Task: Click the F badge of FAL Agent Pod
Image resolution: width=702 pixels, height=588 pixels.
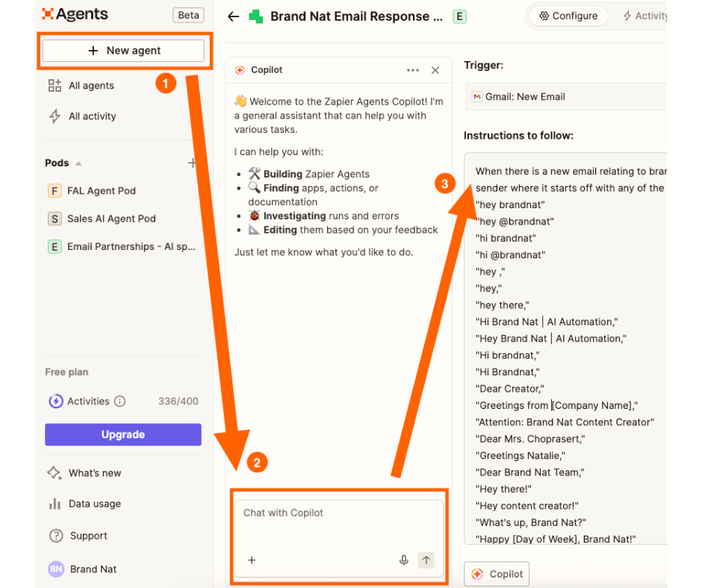Action: 55,190
